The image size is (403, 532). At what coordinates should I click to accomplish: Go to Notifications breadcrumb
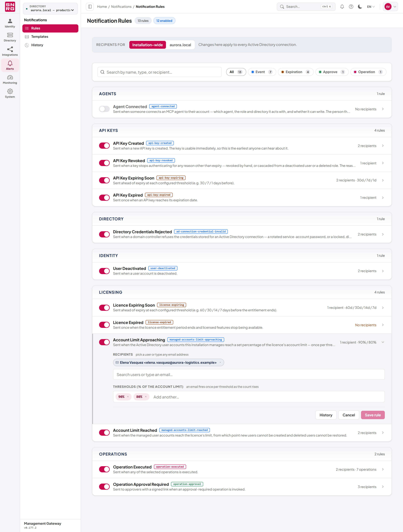point(121,7)
